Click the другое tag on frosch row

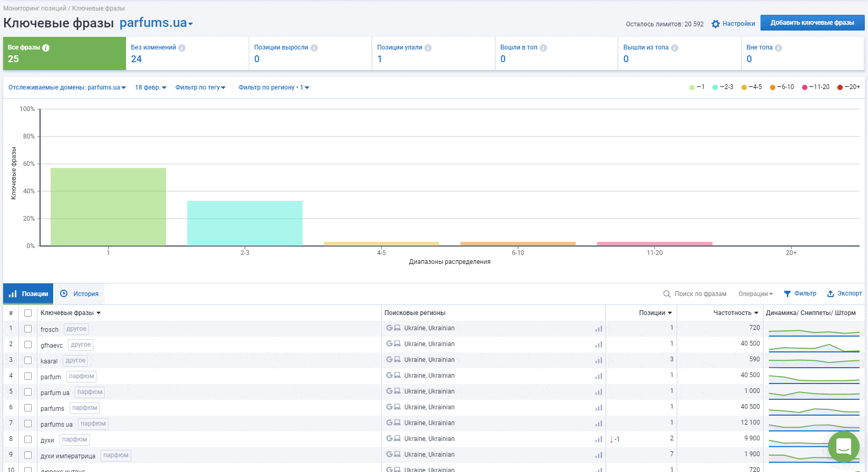point(76,329)
